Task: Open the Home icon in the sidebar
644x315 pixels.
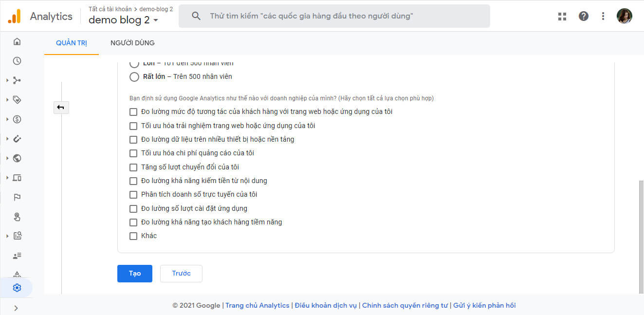Action: [17, 41]
